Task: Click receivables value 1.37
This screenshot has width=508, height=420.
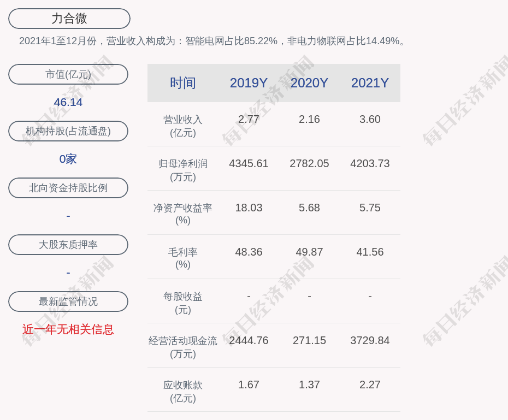Action: (309, 384)
